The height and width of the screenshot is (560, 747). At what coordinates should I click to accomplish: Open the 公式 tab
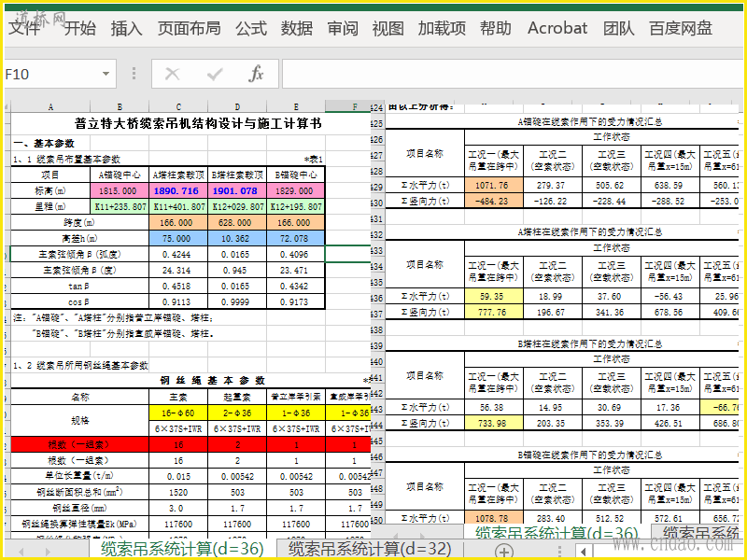click(250, 28)
